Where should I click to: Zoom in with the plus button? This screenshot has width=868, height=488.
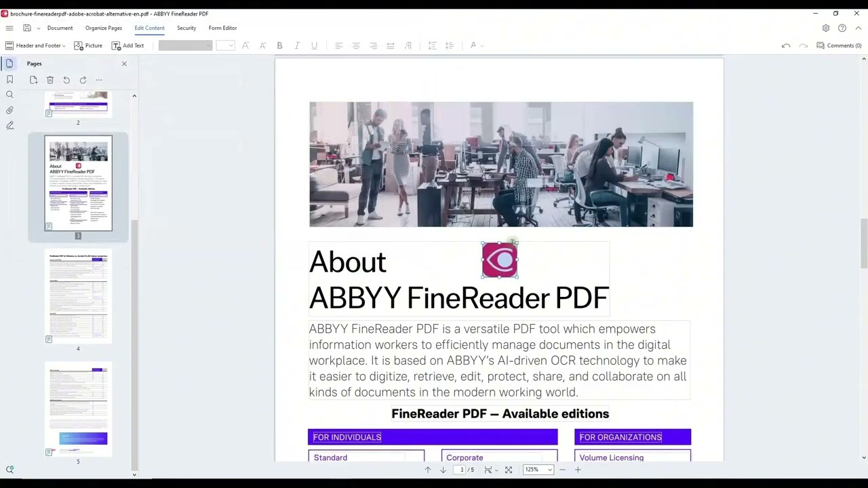point(578,470)
